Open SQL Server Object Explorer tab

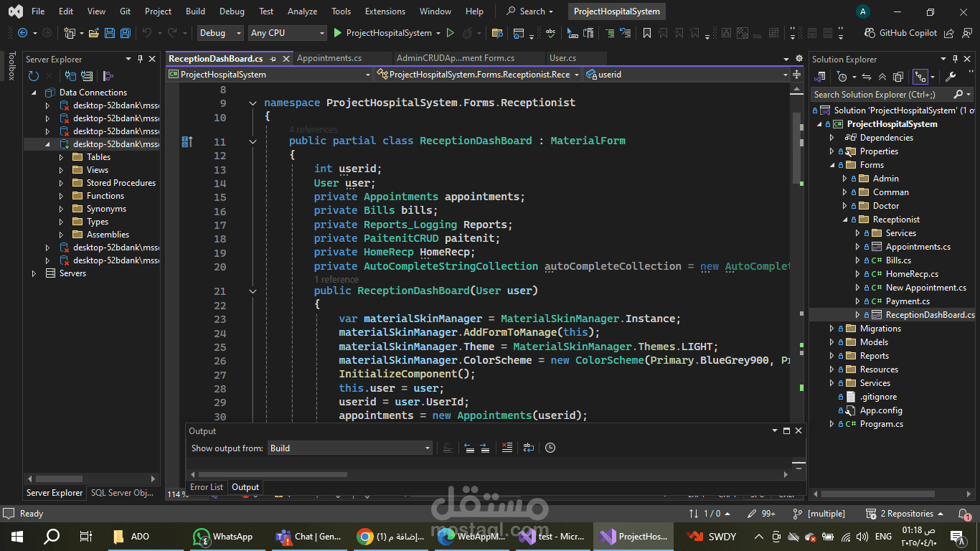122,493
